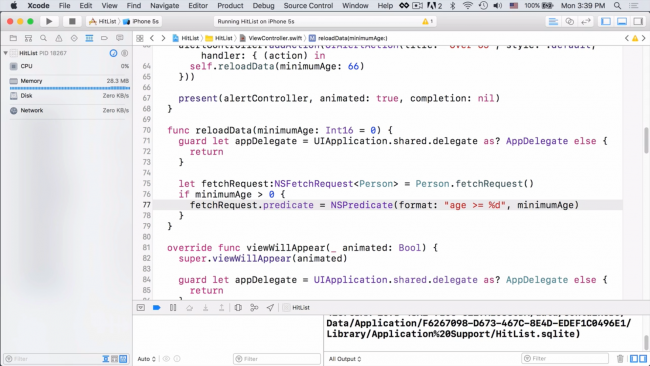Select Network gauge row

tap(69, 111)
